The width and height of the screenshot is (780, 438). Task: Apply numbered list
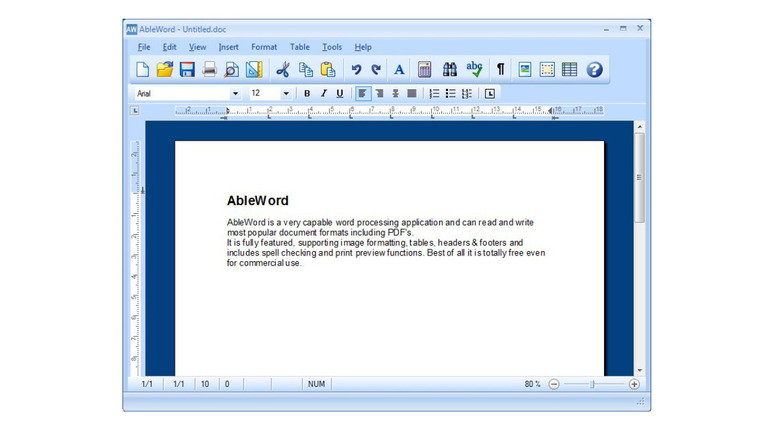coord(434,94)
